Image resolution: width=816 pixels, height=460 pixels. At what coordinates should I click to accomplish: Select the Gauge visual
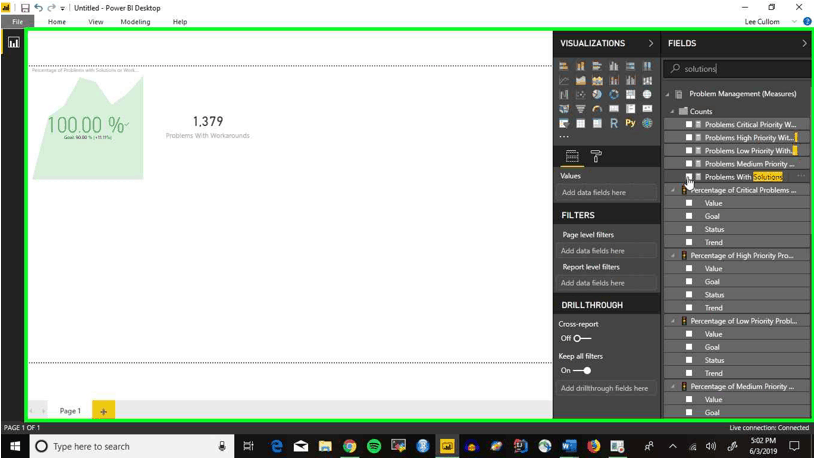[597, 109]
